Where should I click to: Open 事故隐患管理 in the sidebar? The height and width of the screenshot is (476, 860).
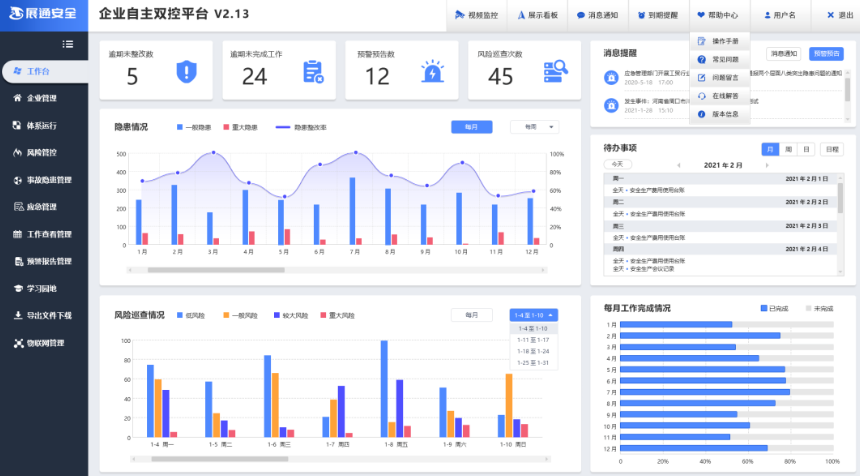(x=44, y=180)
